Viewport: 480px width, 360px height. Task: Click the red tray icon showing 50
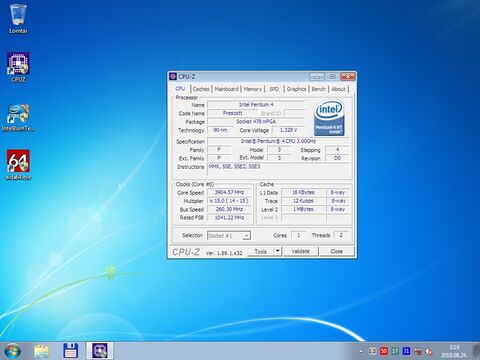tap(384, 351)
